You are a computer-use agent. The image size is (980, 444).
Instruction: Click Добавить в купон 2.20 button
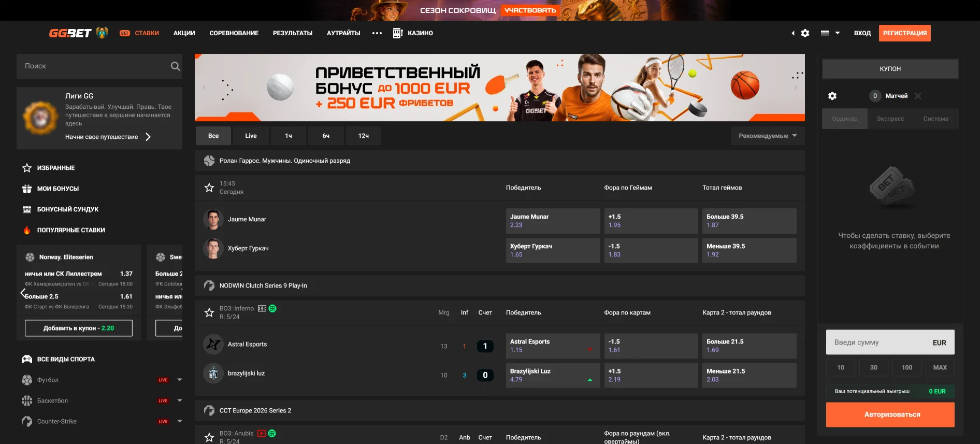[79, 328]
